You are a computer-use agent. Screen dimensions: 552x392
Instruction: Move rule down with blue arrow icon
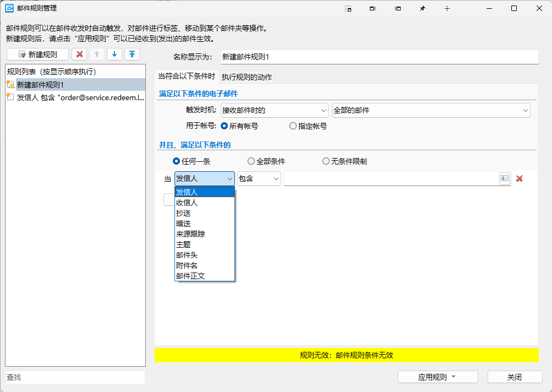(114, 55)
